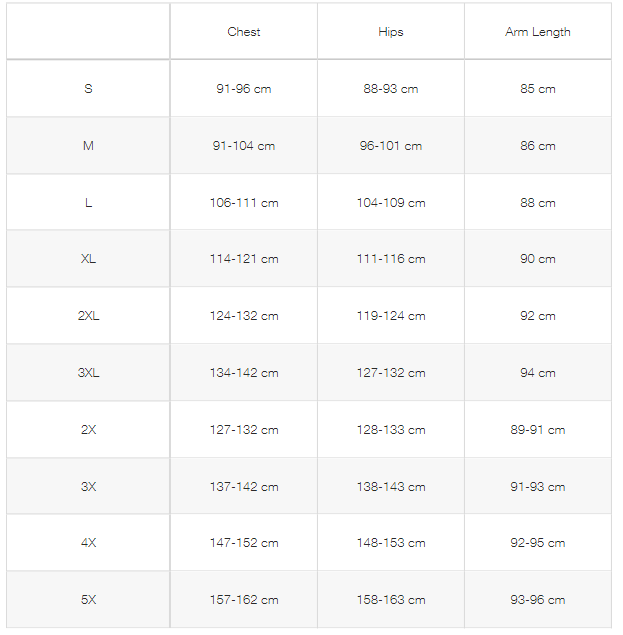The height and width of the screenshot is (635, 623).
Task: Click the 88 cm arm length cell
Action: click(538, 203)
